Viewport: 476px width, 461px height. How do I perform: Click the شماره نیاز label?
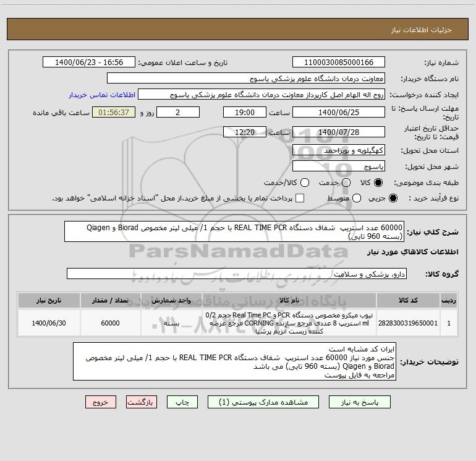click(x=441, y=63)
